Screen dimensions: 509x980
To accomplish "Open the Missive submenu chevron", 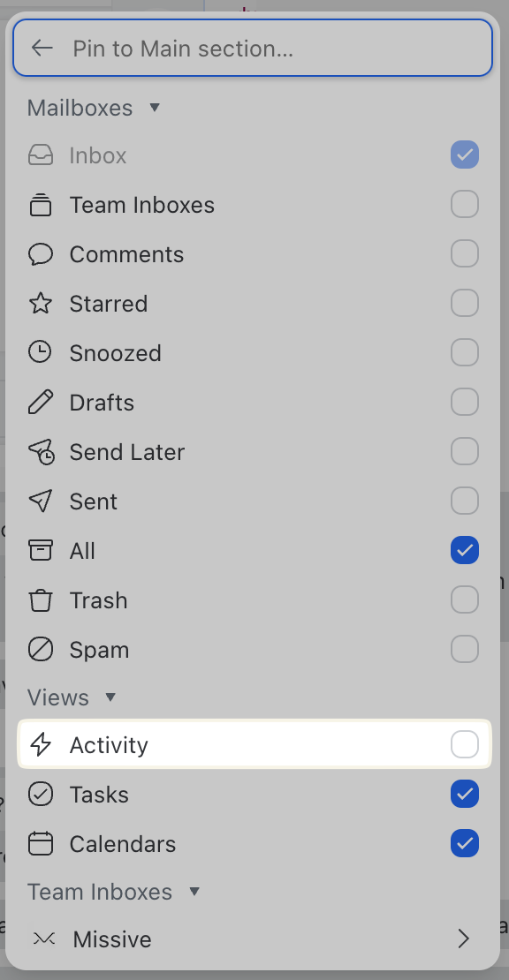I will click(463, 939).
